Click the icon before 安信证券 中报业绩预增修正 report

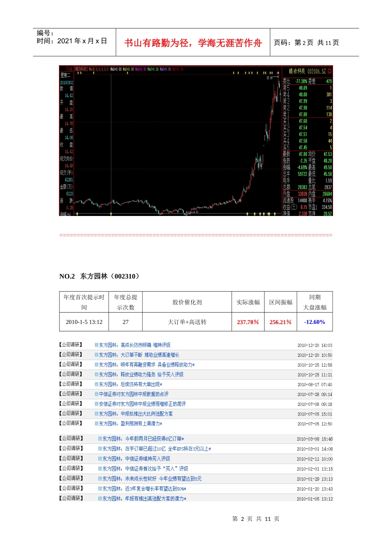pyautogui.click(x=97, y=404)
